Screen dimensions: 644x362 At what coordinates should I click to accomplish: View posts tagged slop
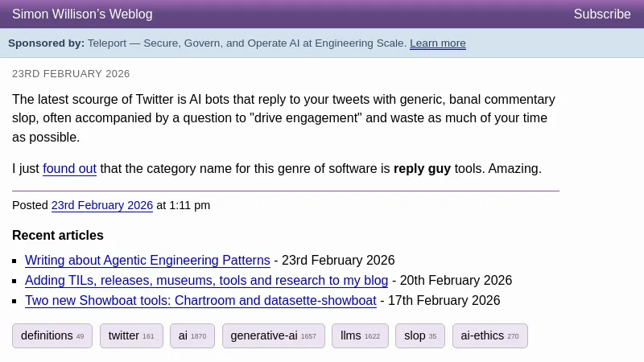(419, 336)
